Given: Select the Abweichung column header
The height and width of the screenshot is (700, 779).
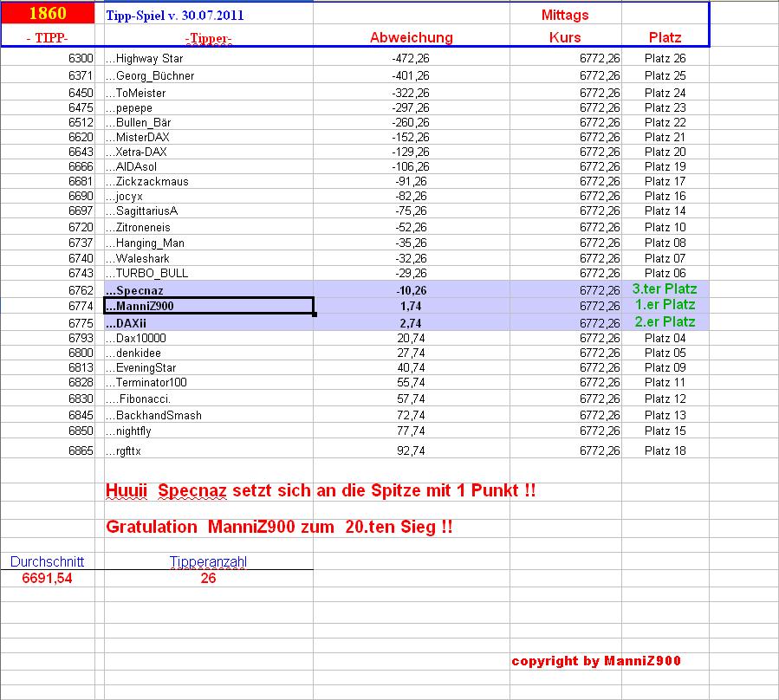Looking at the screenshot, I should click(412, 37).
